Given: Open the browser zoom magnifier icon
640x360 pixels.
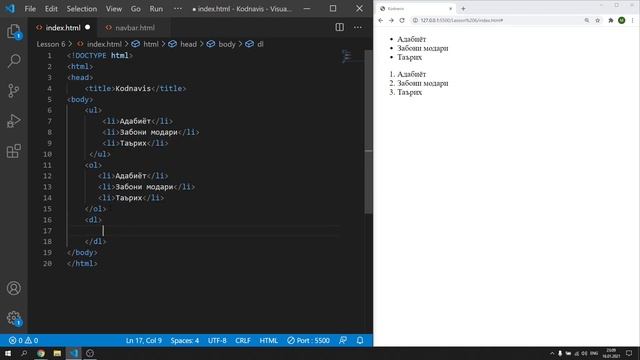Looking at the screenshot, I should 587,20.
